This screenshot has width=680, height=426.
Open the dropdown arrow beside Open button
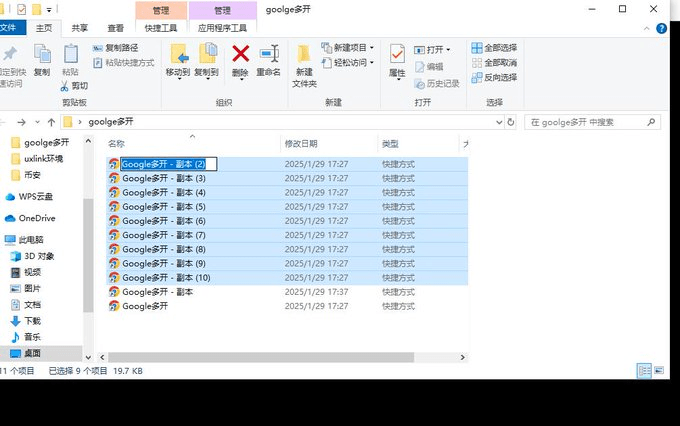447,49
